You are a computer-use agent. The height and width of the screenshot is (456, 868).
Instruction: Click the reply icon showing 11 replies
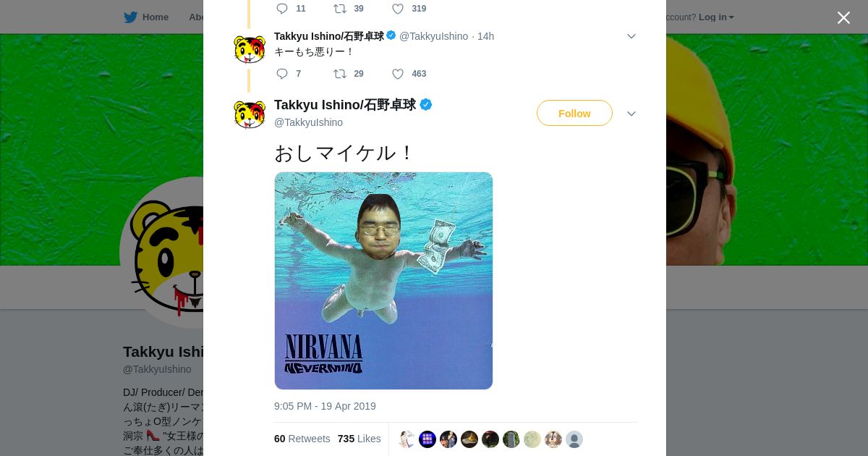[282, 9]
